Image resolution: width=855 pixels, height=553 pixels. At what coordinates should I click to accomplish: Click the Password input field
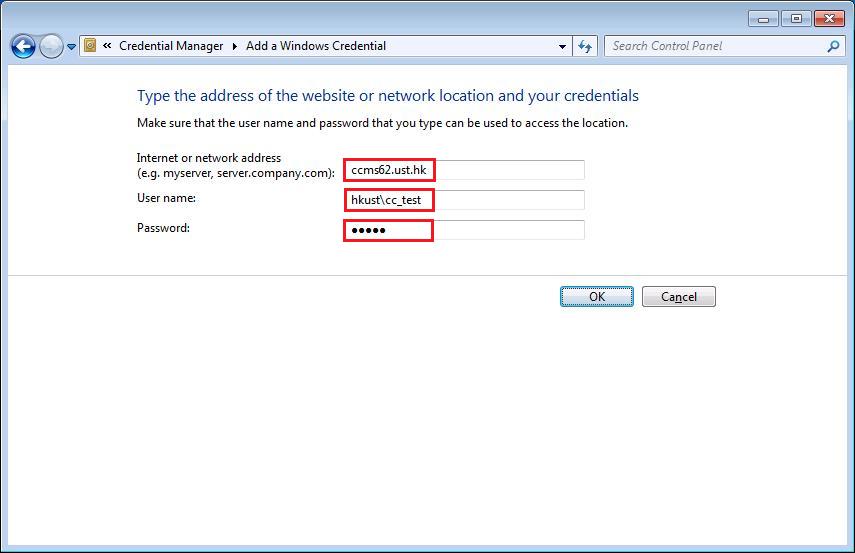tap(464, 230)
